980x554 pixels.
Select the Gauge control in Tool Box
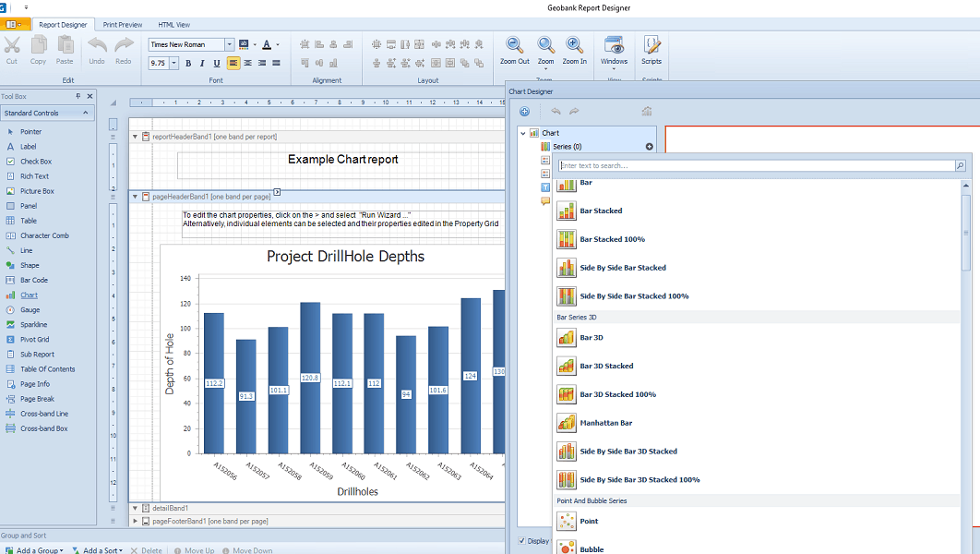30,309
